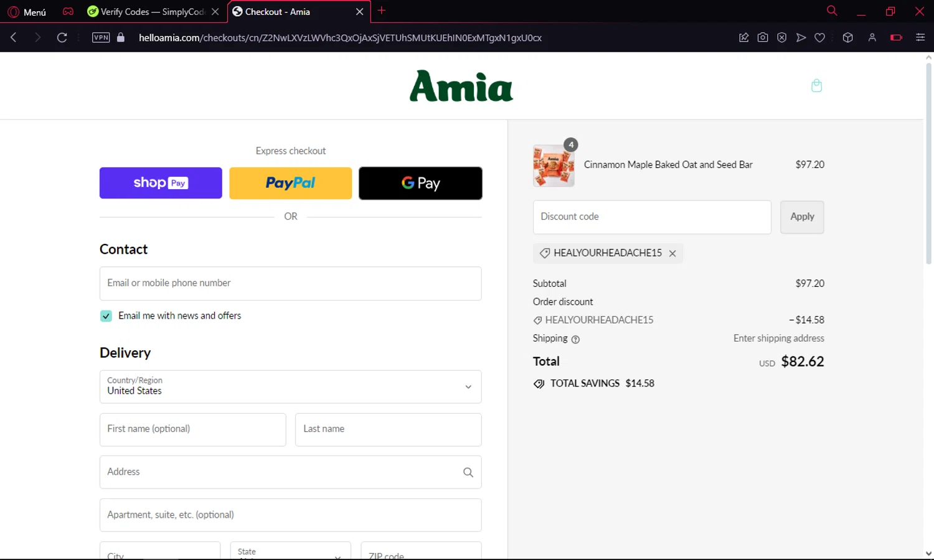Click the edit page icon in the address bar
Viewport: 934px width, 560px height.
point(743,37)
